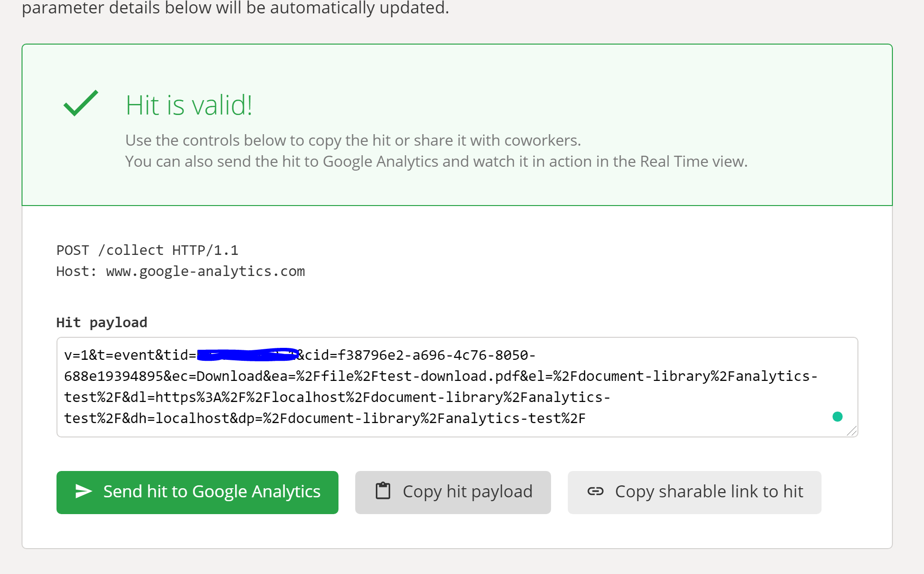Screen dimensions: 924x574
Task: Click the "parameter details below" text at top
Action: [235, 8]
